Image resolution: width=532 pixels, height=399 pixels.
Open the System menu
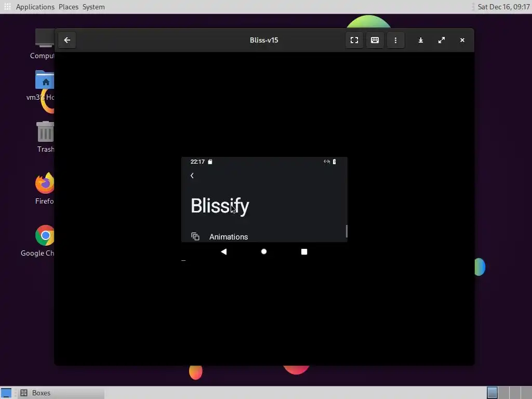(x=94, y=7)
